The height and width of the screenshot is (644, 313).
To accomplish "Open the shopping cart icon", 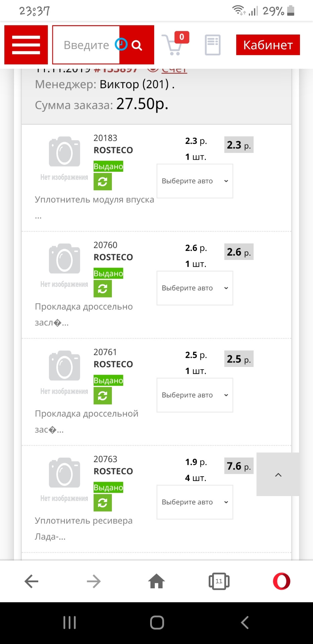I will [x=175, y=44].
